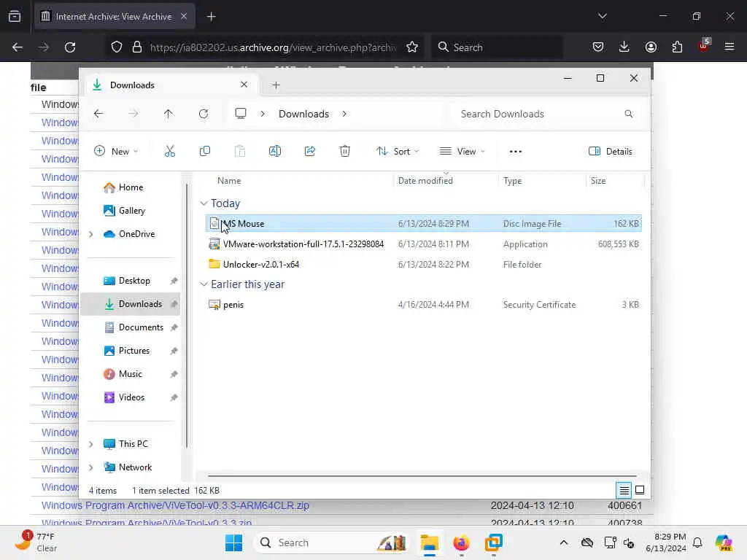Reload the Firefox page
Screen dimensions: 747x560
[x=70, y=47]
